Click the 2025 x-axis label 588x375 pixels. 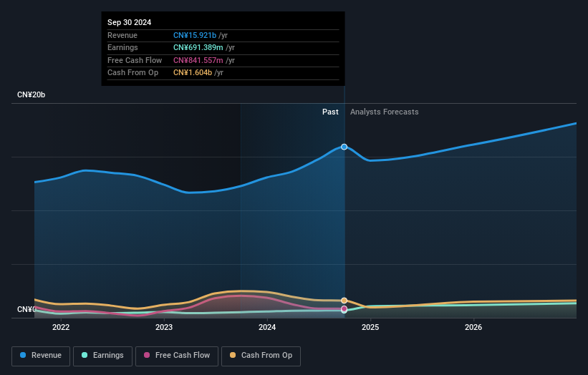[x=370, y=328]
